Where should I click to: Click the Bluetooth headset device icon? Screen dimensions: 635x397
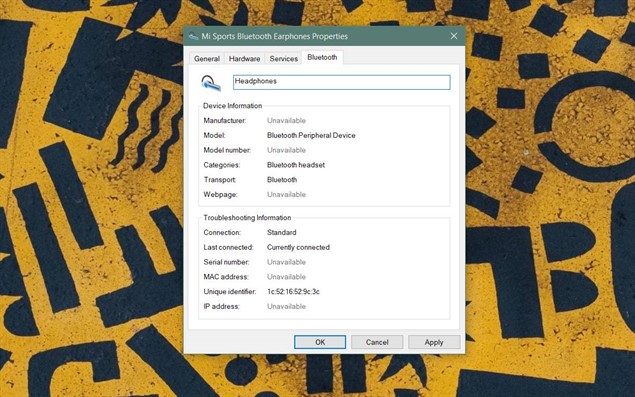[211, 83]
